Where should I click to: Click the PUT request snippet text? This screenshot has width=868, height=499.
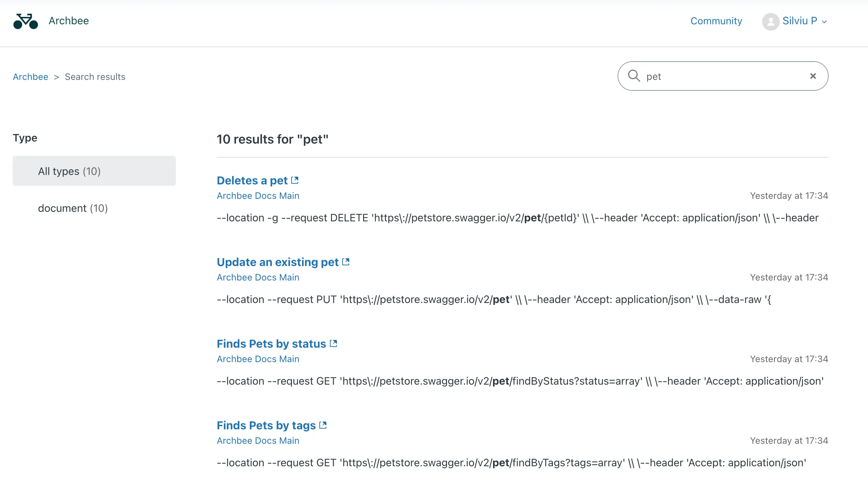(494, 299)
